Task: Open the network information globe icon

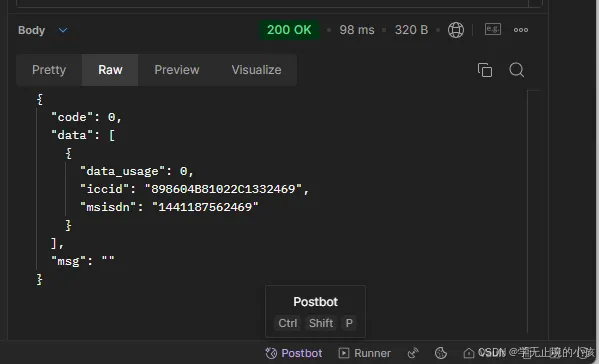Action: click(x=456, y=30)
